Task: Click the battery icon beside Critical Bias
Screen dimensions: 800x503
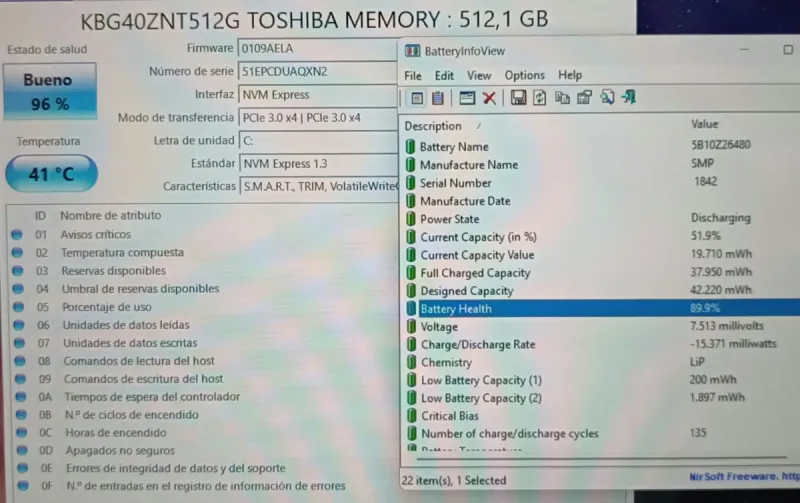Action: [411, 416]
